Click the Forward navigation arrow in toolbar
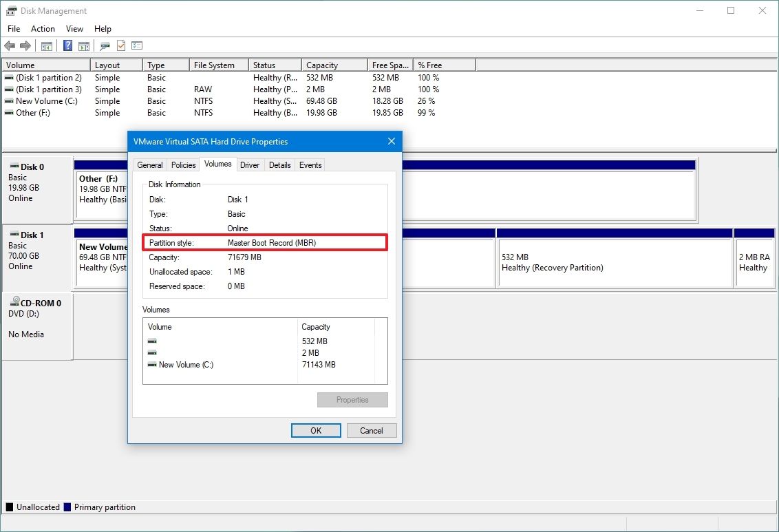 25,45
